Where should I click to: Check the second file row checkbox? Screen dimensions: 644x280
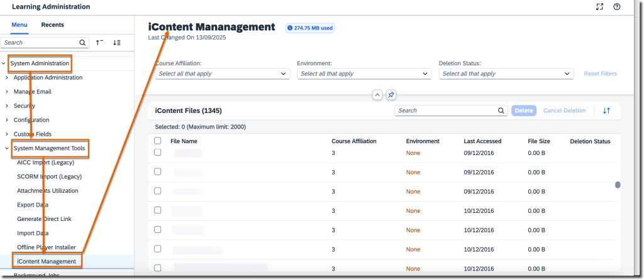pyautogui.click(x=158, y=172)
